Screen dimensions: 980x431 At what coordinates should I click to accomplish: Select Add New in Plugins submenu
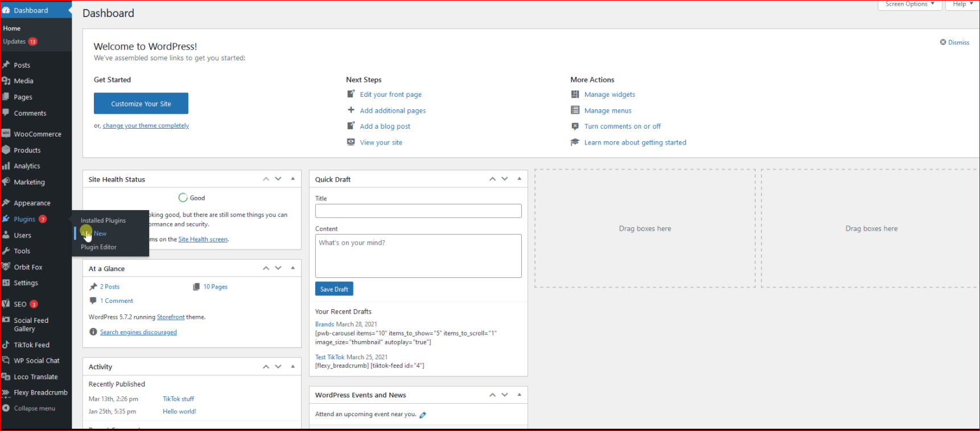[x=94, y=233]
